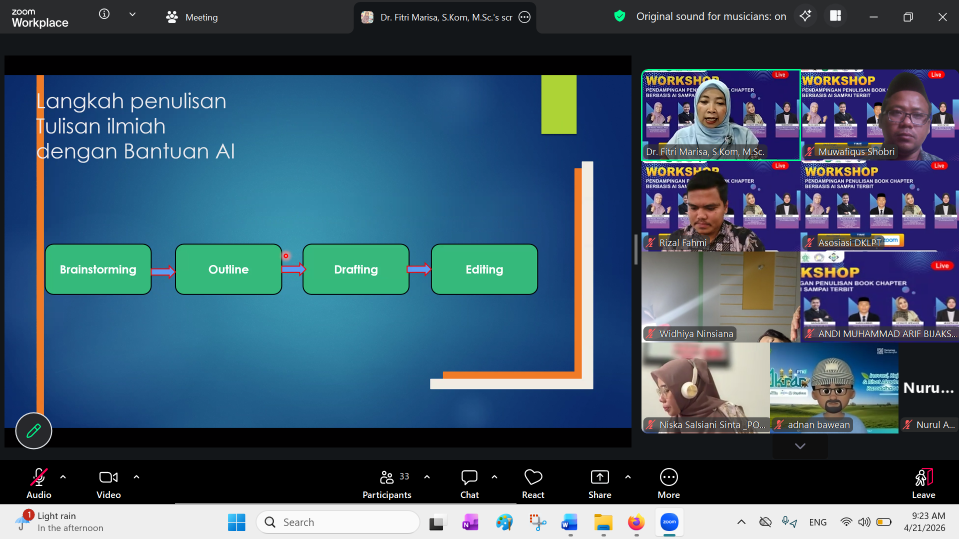Image resolution: width=959 pixels, height=539 pixels.
Task: Expand the Video settings arrow
Action: (136, 477)
